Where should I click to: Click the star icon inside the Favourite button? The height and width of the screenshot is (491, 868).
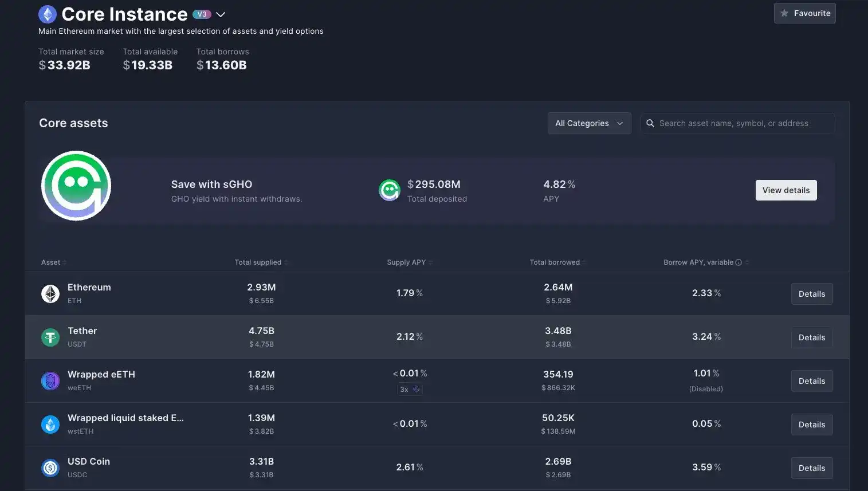784,12
